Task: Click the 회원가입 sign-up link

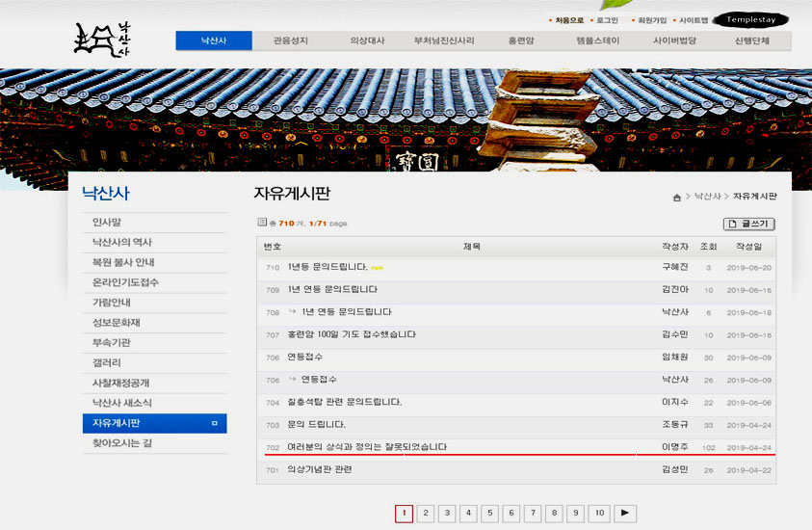Action: click(x=652, y=20)
